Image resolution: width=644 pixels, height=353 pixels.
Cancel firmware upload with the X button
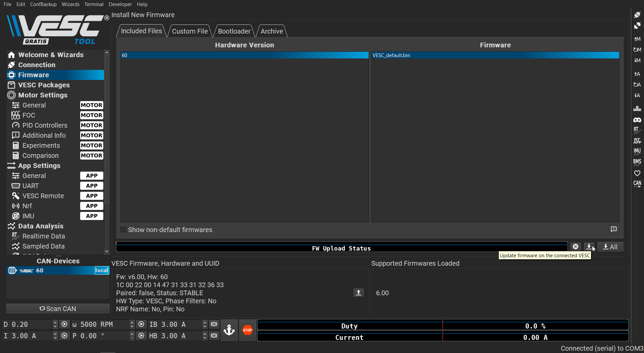click(x=576, y=247)
